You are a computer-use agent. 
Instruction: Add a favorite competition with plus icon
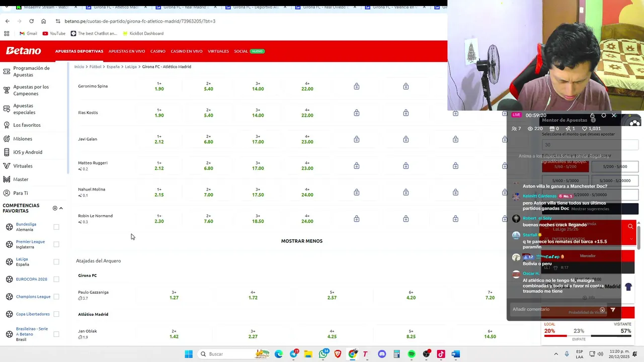coord(55,208)
